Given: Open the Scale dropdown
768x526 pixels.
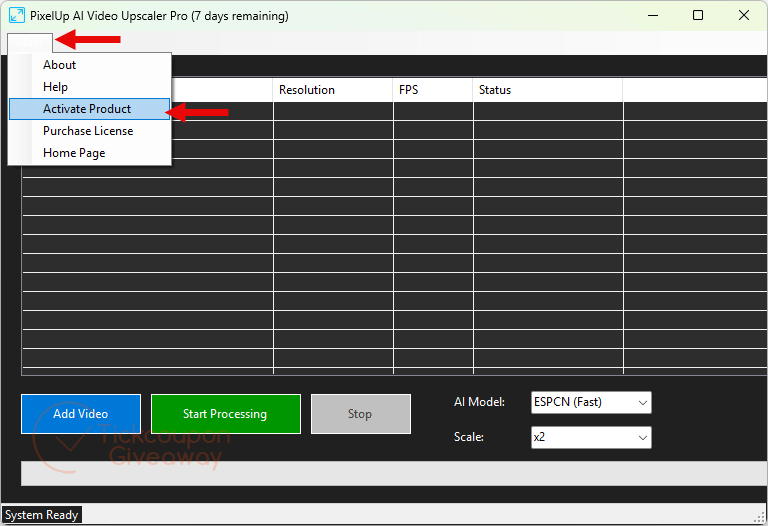Looking at the screenshot, I should (591, 437).
